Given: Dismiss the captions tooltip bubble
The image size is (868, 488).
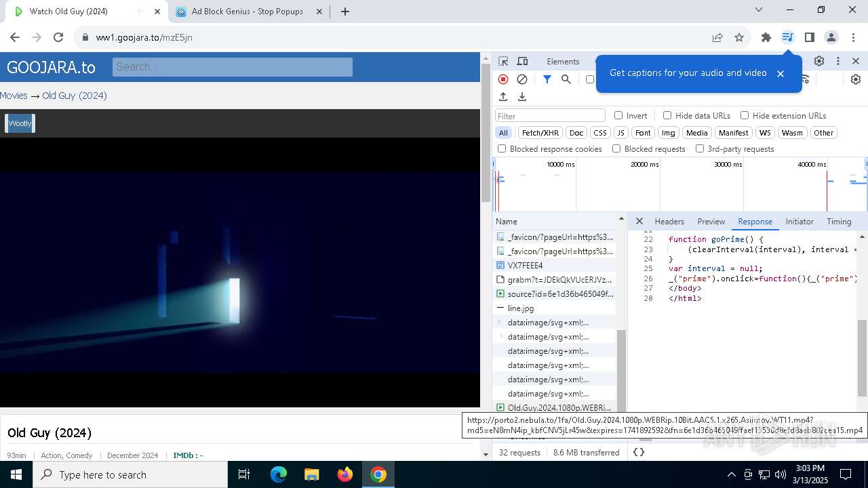Looking at the screenshot, I should [781, 73].
